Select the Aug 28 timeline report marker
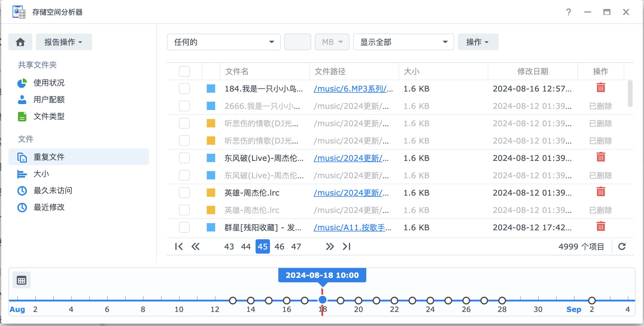The image size is (644, 326). coord(502,300)
